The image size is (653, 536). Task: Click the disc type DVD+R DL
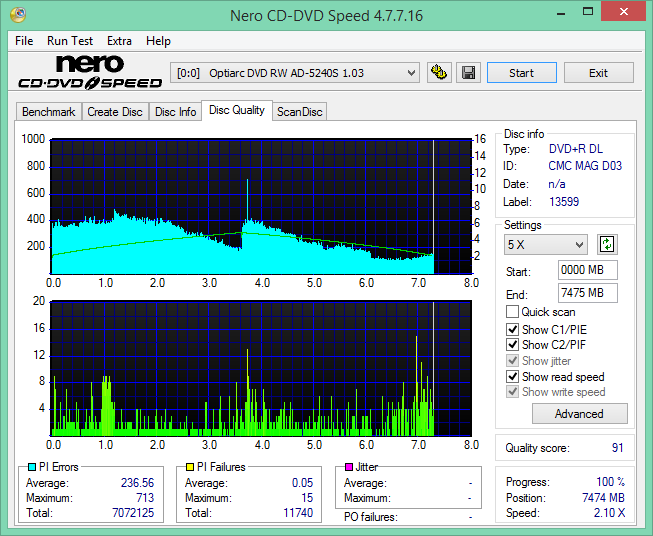pos(576,149)
